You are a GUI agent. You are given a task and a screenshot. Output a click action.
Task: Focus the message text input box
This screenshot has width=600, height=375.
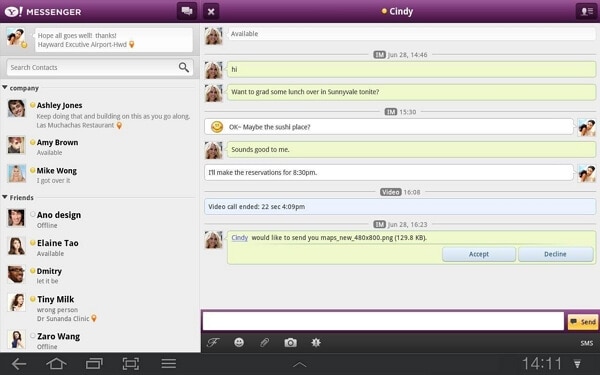click(x=383, y=321)
